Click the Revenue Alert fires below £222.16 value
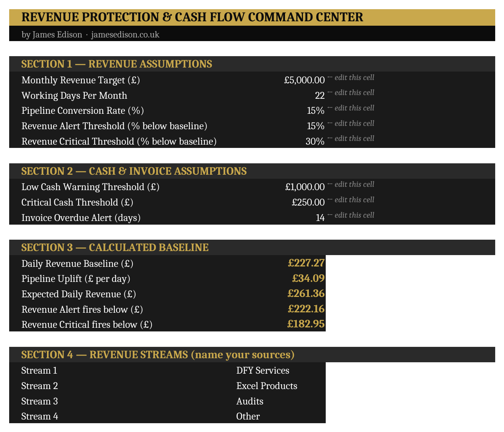This screenshot has width=504, height=432. click(x=306, y=309)
